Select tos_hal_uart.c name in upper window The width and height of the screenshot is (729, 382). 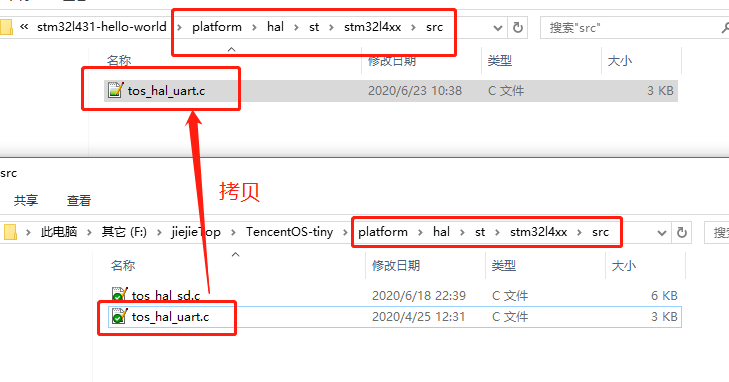pyautogui.click(x=166, y=91)
